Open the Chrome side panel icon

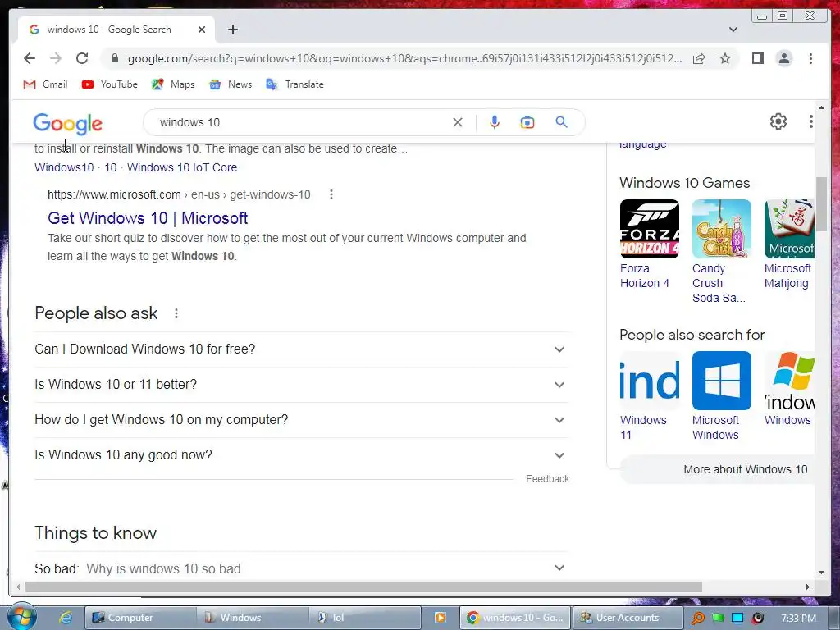point(757,58)
